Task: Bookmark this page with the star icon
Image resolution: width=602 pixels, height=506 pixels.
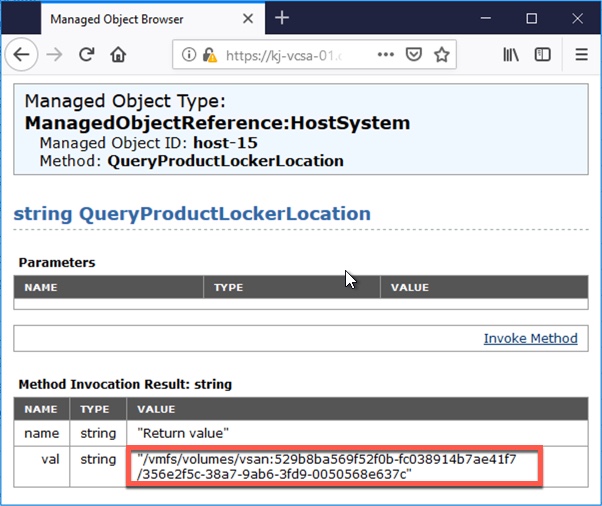Action: [x=441, y=55]
